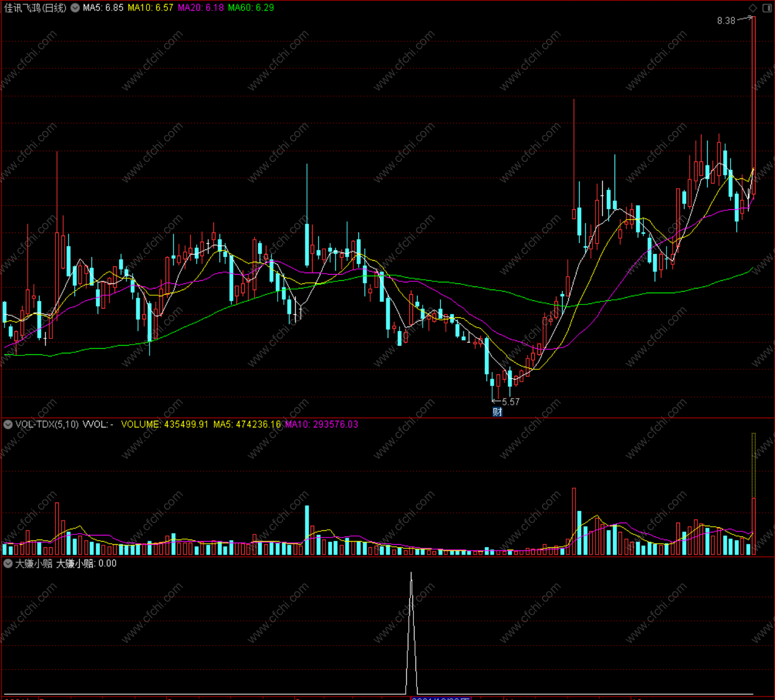Click the diamond icon at top right

click(753, 8)
